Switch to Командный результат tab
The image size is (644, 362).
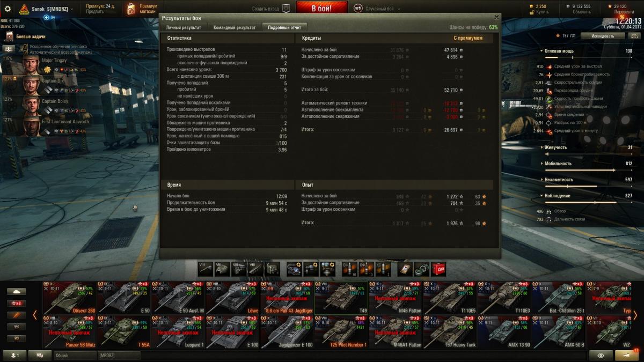tap(235, 27)
